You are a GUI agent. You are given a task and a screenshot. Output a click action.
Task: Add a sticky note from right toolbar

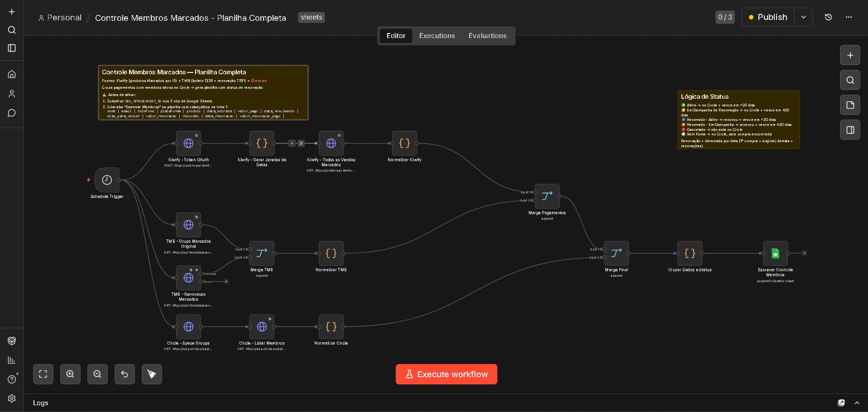pyautogui.click(x=850, y=105)
